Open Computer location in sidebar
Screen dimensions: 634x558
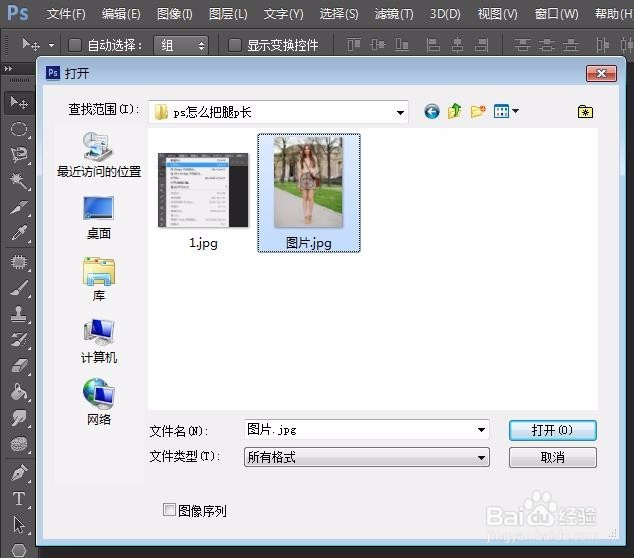(99, 341)
